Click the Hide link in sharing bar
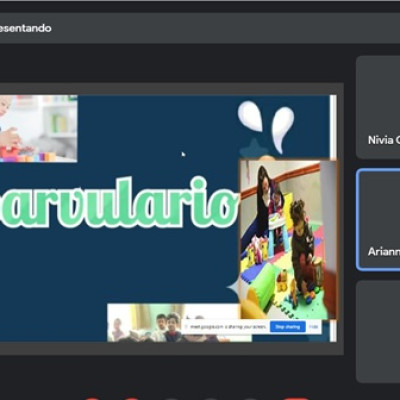The image size is (400, 400). pyautogui.click(x=313, y=327)
